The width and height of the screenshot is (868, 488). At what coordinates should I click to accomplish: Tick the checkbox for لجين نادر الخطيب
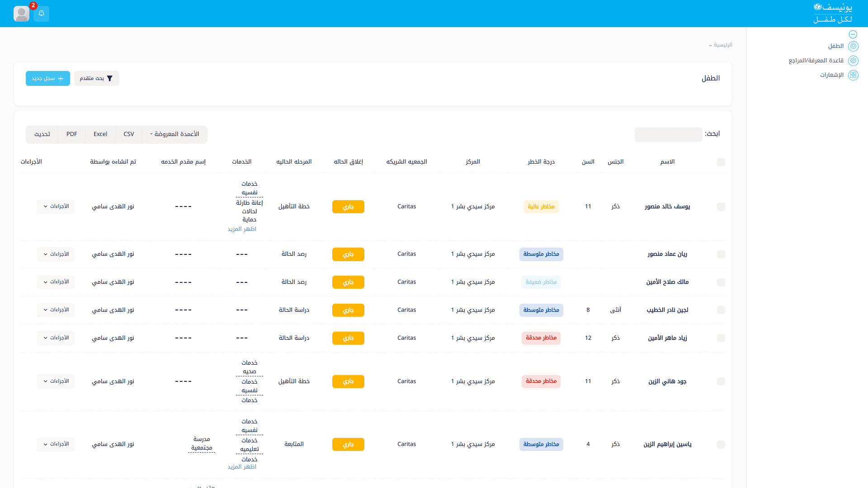(721, 310)
